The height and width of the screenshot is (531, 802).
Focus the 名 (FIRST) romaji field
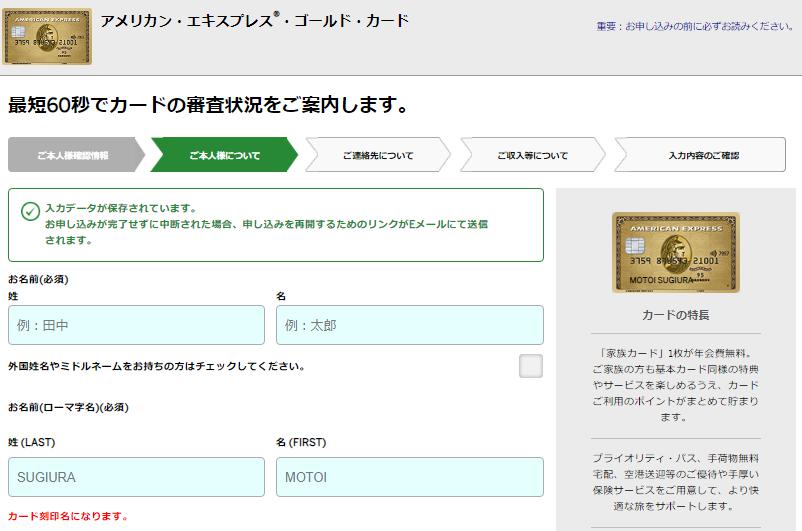pos(410,477)
